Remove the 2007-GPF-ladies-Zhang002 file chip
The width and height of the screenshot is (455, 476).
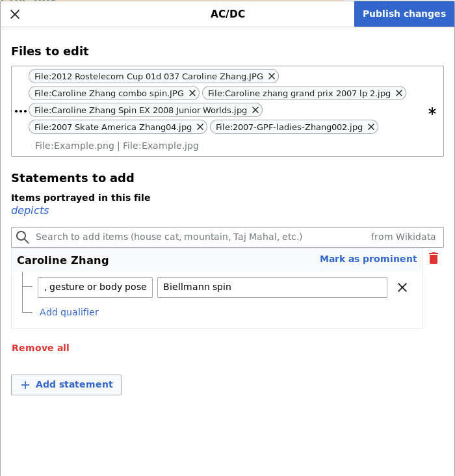[x=371, y=127]
